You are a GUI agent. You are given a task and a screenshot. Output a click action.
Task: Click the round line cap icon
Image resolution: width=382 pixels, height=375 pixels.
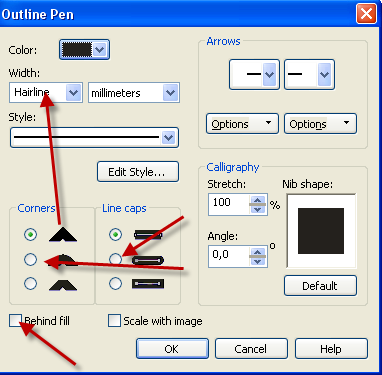pyautogui.click(x=148, y=260)
